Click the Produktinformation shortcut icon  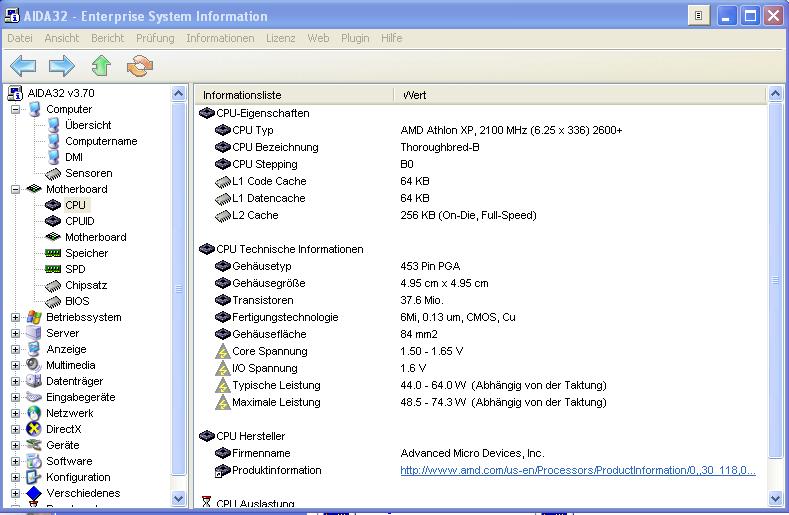coord(222,471)
